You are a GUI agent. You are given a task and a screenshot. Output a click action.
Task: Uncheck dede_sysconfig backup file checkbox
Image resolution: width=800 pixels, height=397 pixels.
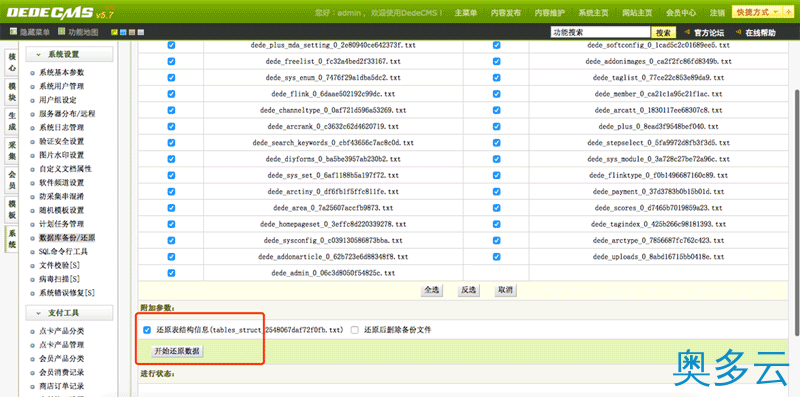tap(171, 240)
